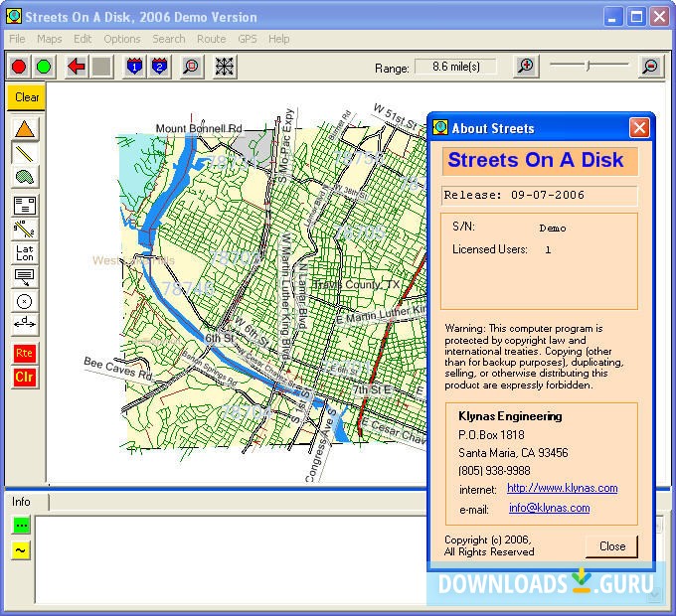Select the diagonal line drawing tool
Screen dimensions: 676x616
25,153
